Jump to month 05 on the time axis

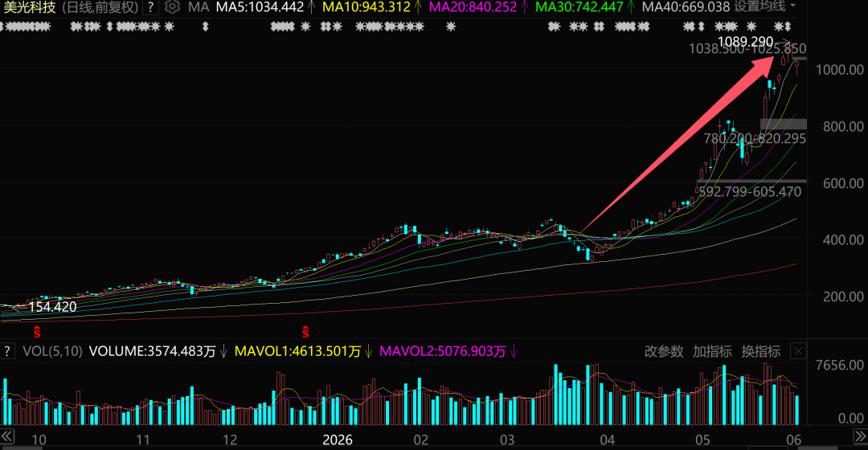click(x=702, y=440)
